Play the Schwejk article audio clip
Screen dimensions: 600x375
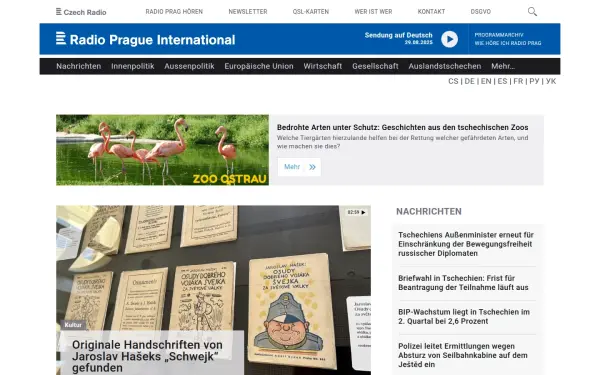(x=357, y=212)
